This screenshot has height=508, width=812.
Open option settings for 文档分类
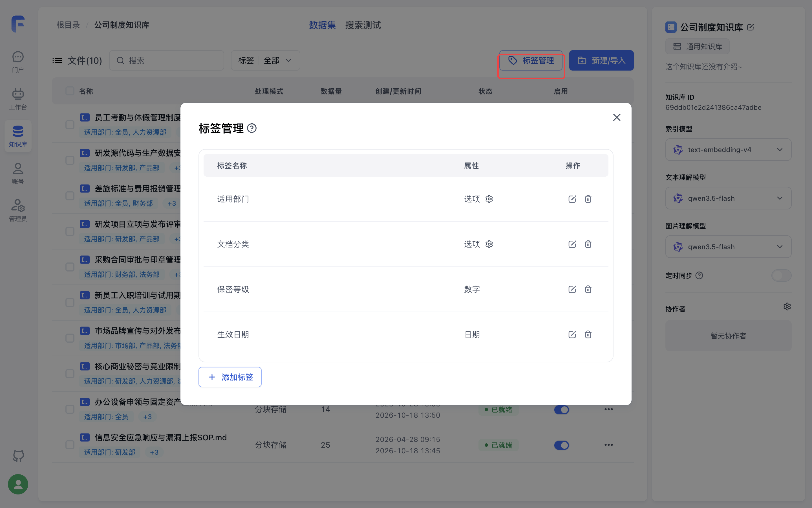[x=489, y=244]
